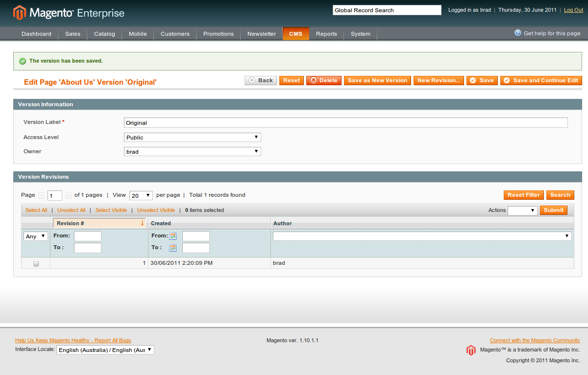Click the Magento logo icon in header
Image resolution: width=588 pixels, height=375 pixels.
pos(20,13)
